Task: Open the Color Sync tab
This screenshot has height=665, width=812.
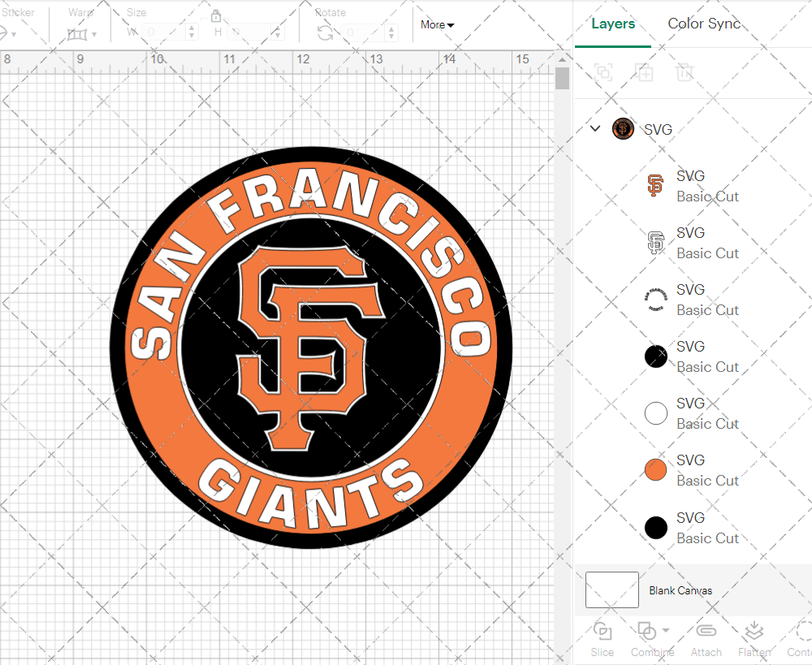Action: pos(704,24)
